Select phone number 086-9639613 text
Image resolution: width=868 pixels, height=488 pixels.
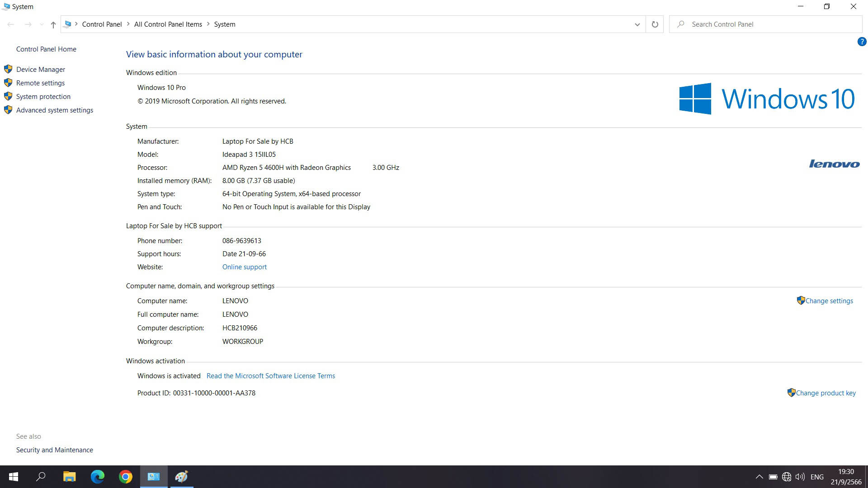pyautogui.click(x=242, y=241)
